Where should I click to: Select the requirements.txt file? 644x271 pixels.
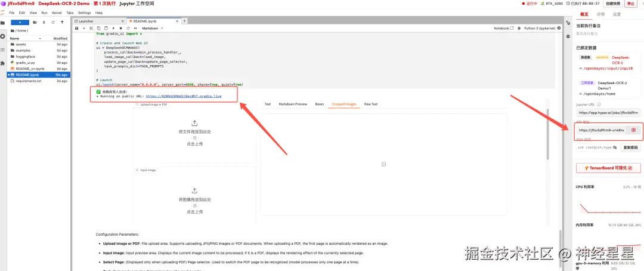pyautogui.click(x=39, y=81)
